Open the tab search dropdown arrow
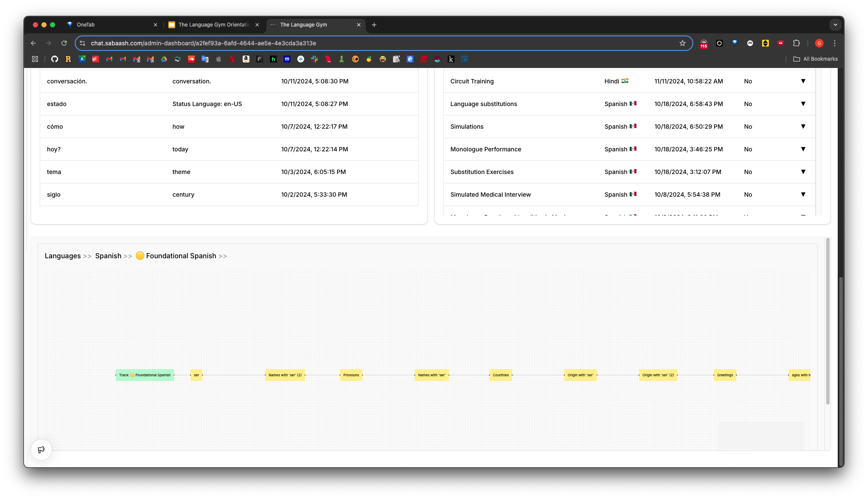This screenshot has height=499, width=868. tap(836, 25)
